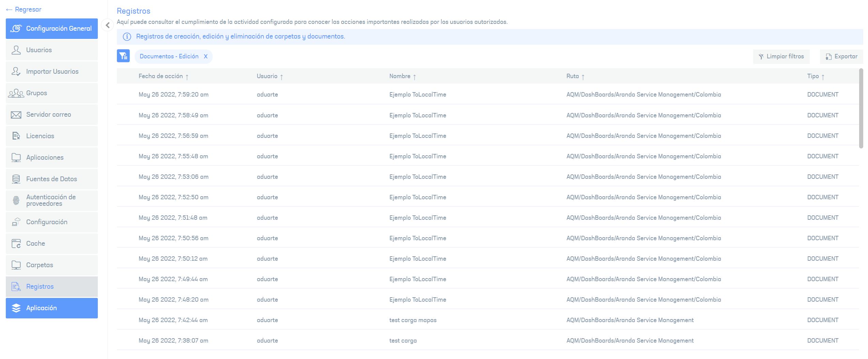Click DOCUMENT in the 7:38:07 am row
This screenshot has height=359, width=868.
click(823, 341)
